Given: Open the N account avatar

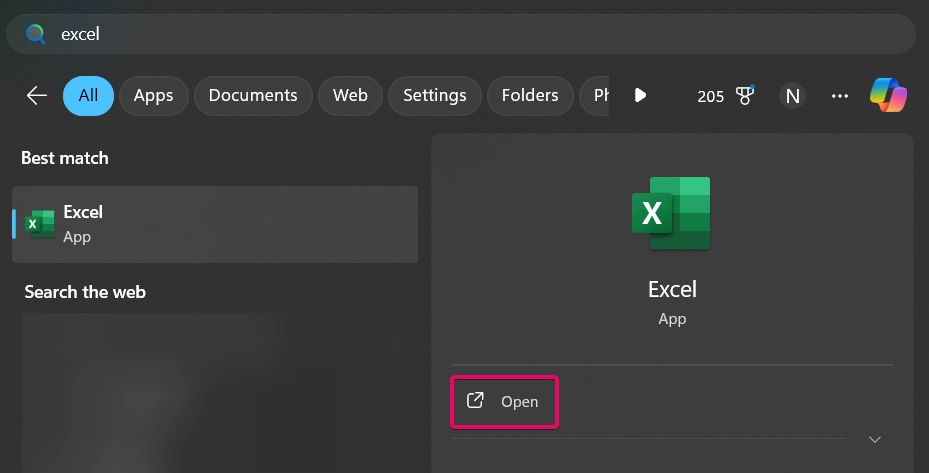Looking at the screenshot, I should 793,96.
